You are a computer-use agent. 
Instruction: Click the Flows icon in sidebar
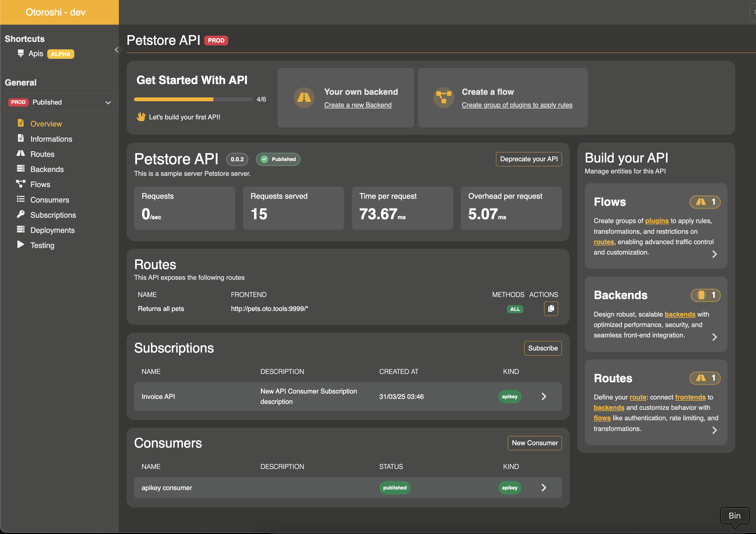21,184
